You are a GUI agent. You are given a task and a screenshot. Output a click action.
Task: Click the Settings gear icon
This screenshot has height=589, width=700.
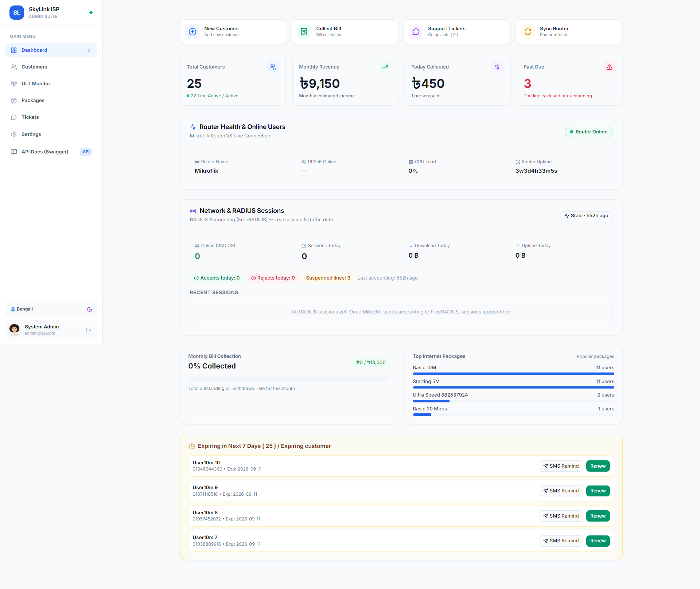pyautogui.click(x=14, y=134)
